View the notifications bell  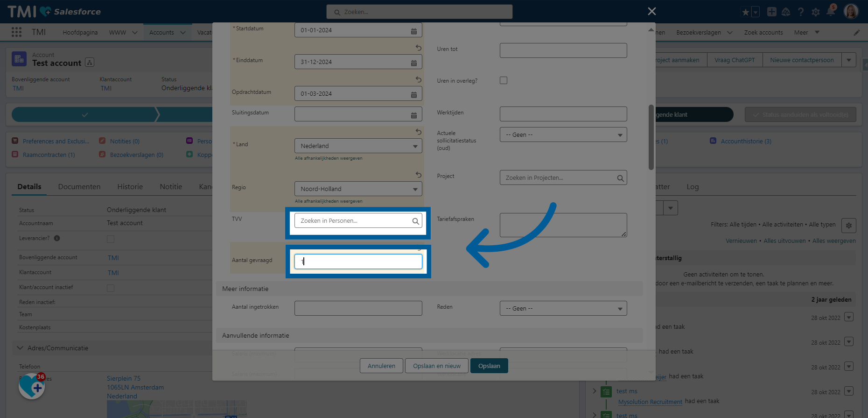[x=831, y=12]
